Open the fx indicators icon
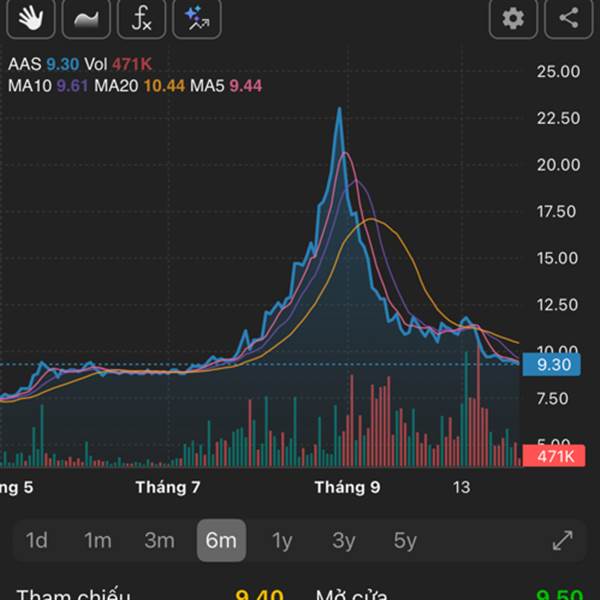The height and width of the screenshot is (600, 600). 142,18
